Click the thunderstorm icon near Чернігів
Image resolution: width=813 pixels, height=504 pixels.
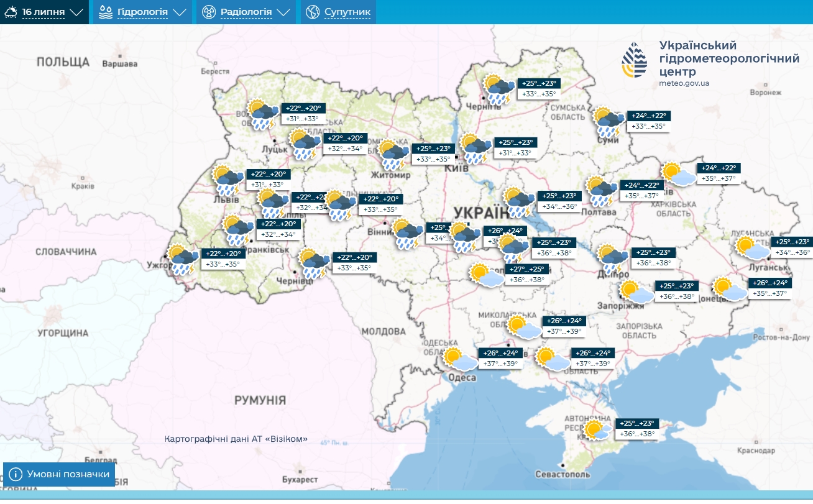499,89
